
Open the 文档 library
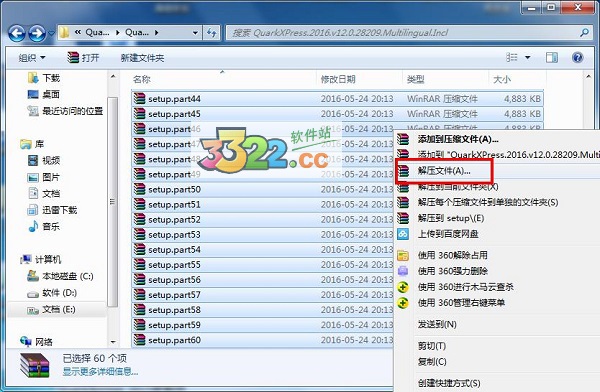tap(44, 194)
